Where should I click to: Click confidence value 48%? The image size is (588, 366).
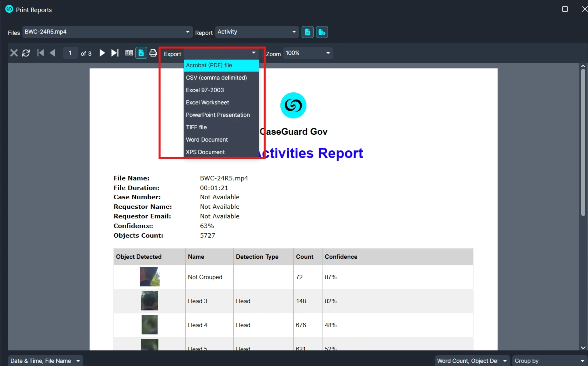point(331,325)
